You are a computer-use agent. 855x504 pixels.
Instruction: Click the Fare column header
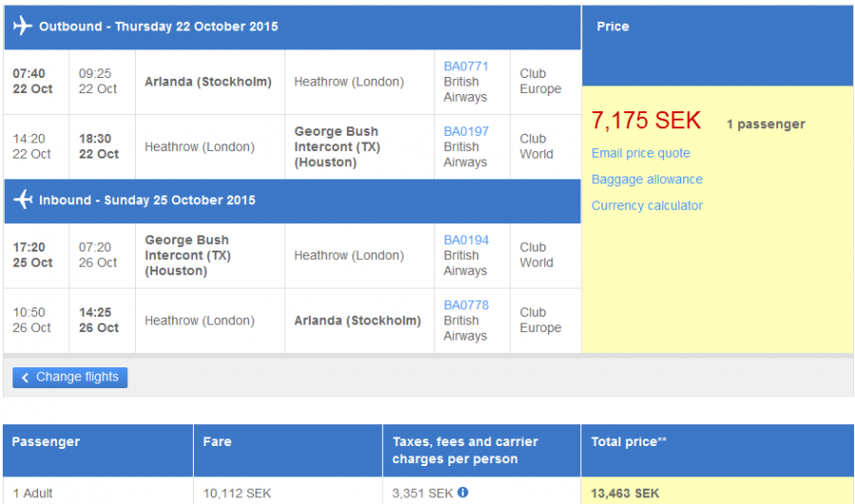click(x=217, y=441)
